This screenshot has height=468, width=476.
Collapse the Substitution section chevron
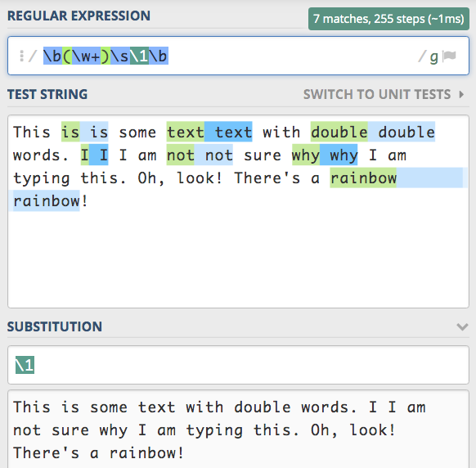(462, 326)
